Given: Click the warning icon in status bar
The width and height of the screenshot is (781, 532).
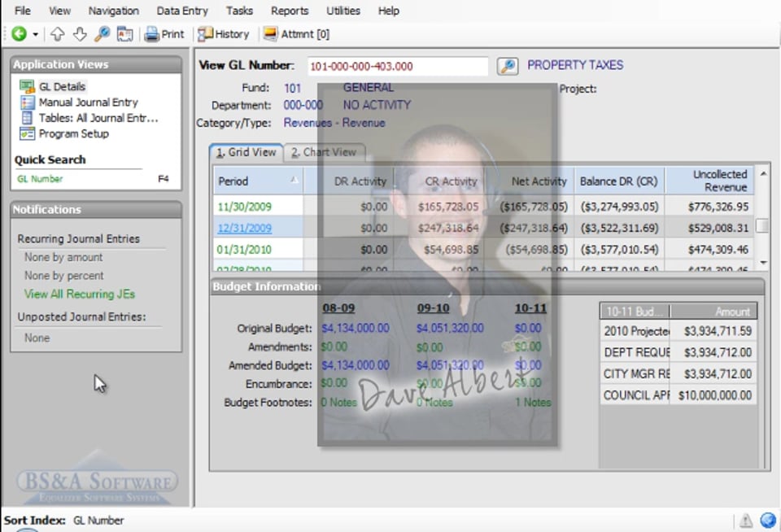Looking at the screenshot, I should (x=745, y=521).
